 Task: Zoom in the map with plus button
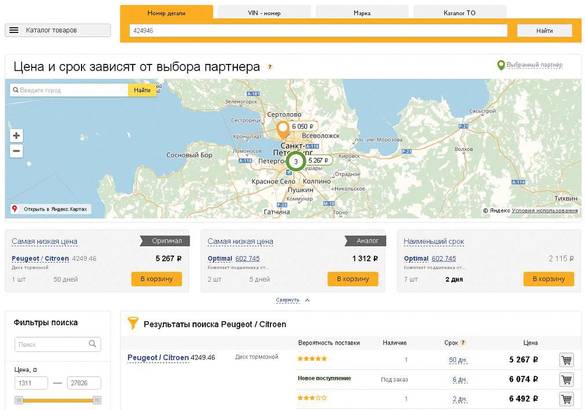pyautogui.click(x=16, y=135)
